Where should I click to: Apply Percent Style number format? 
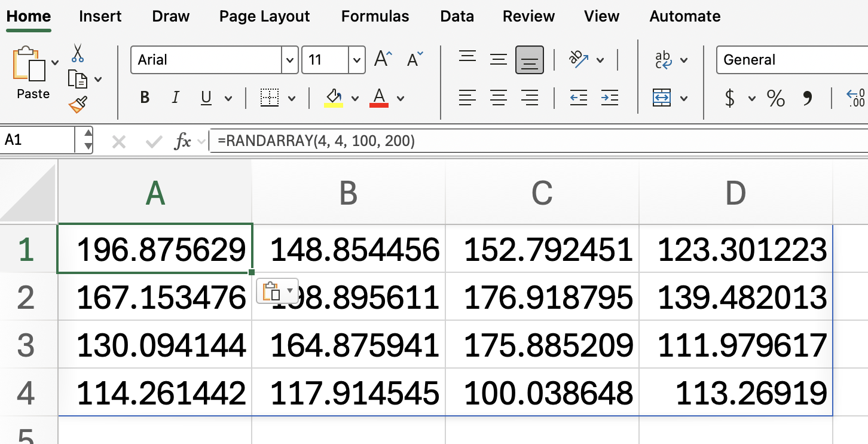775,98
